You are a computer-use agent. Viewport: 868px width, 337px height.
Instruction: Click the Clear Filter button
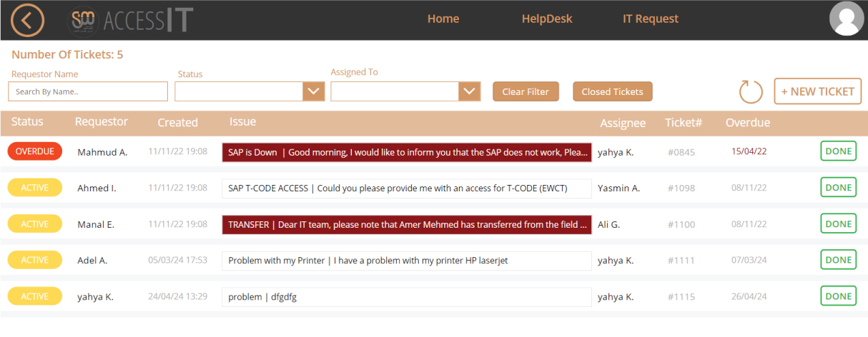[526, 91]
